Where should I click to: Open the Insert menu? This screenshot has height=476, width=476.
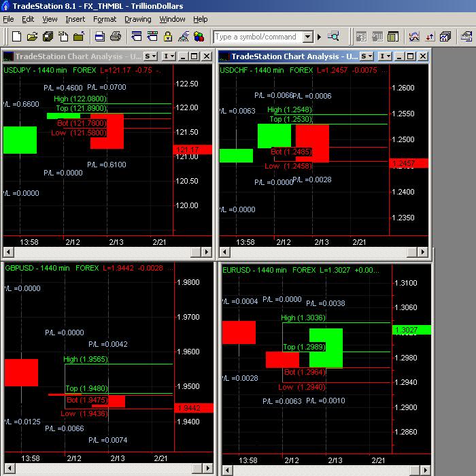[x=75, y=19]
